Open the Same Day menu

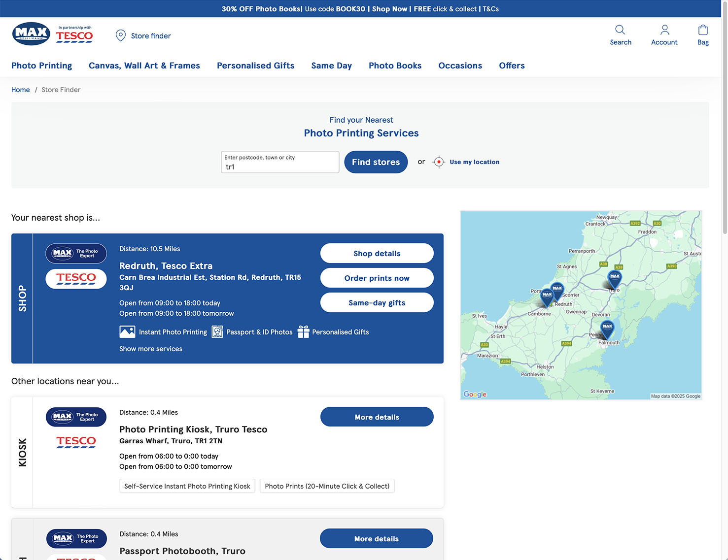click(x=331, y=66)
